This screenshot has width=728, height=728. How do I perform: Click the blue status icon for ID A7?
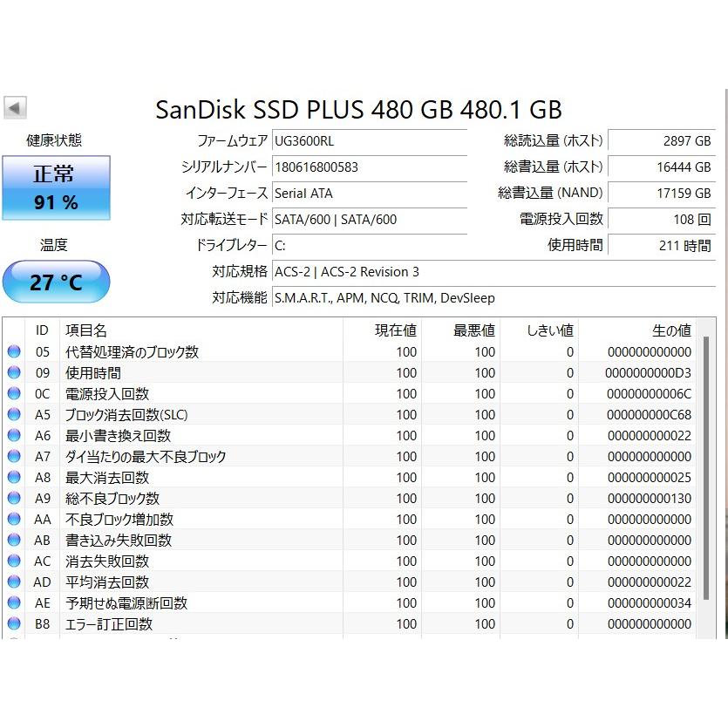(x=14, y=456)
